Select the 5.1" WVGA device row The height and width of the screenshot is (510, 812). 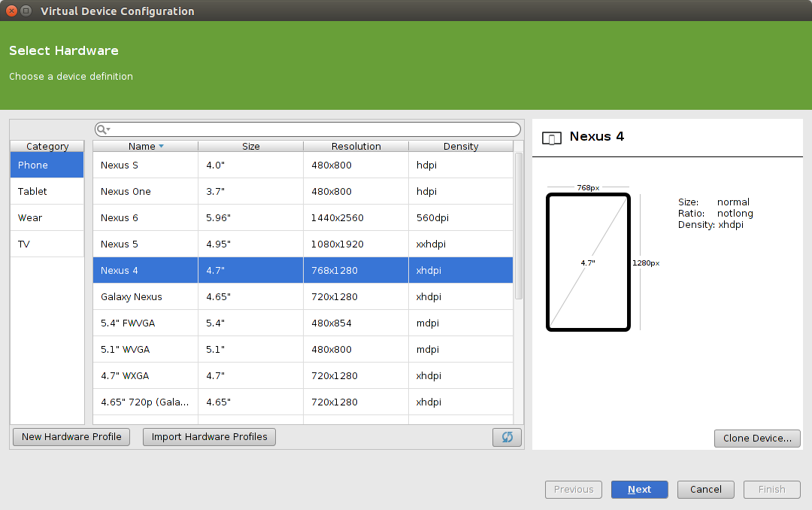pos(303,349)
